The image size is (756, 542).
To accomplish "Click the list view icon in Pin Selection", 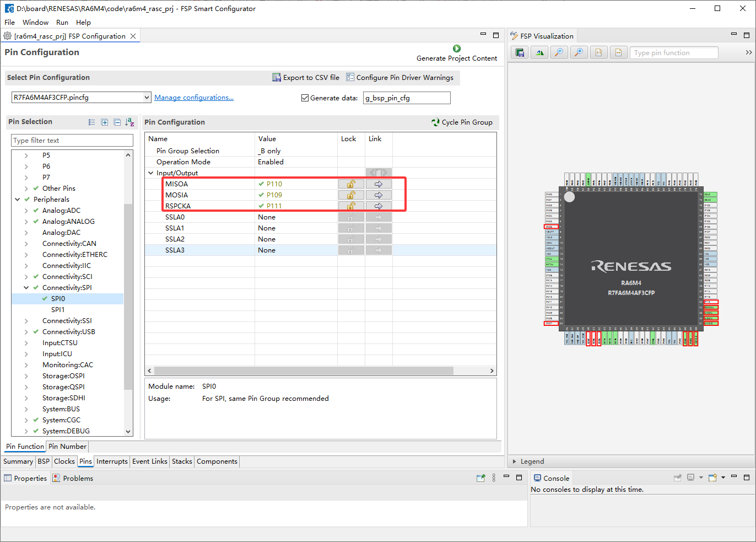I will [x=92, y=122].
